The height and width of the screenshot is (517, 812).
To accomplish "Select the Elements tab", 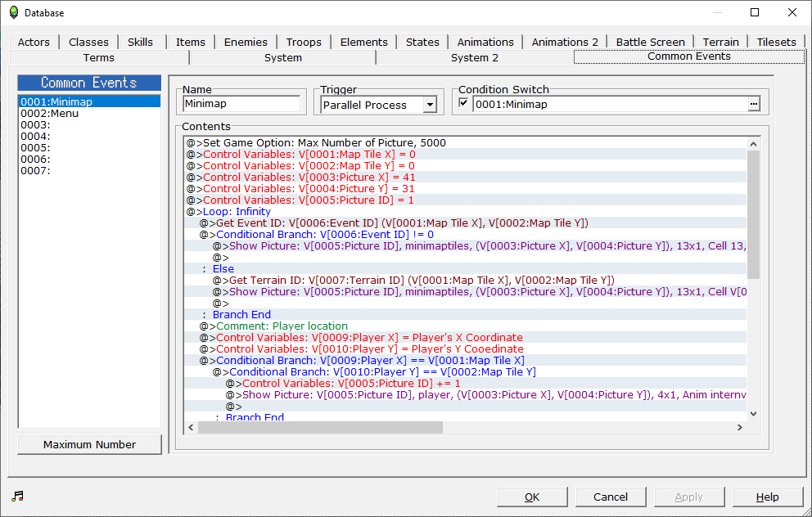I will point(363,42).
